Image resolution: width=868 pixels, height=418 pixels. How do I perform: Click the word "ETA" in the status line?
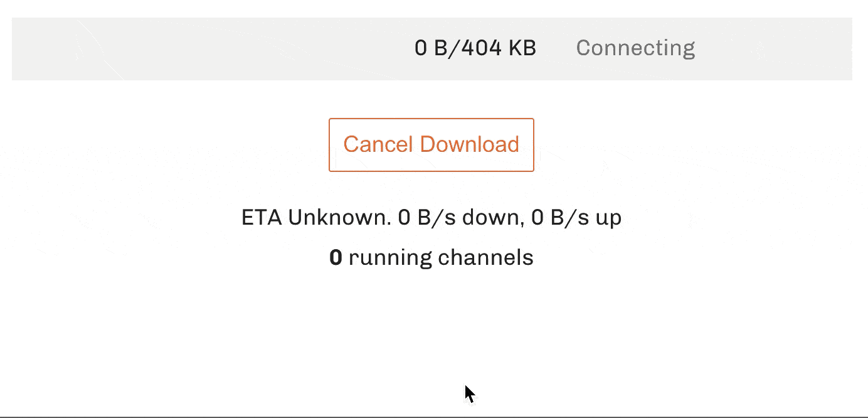(262, 218)
